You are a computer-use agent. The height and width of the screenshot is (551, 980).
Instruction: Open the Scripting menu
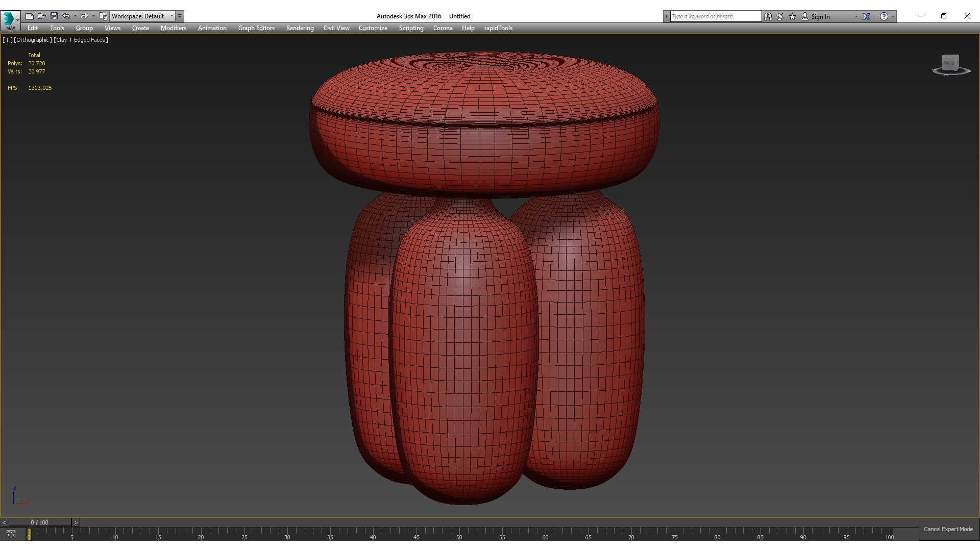click(411, 28)
